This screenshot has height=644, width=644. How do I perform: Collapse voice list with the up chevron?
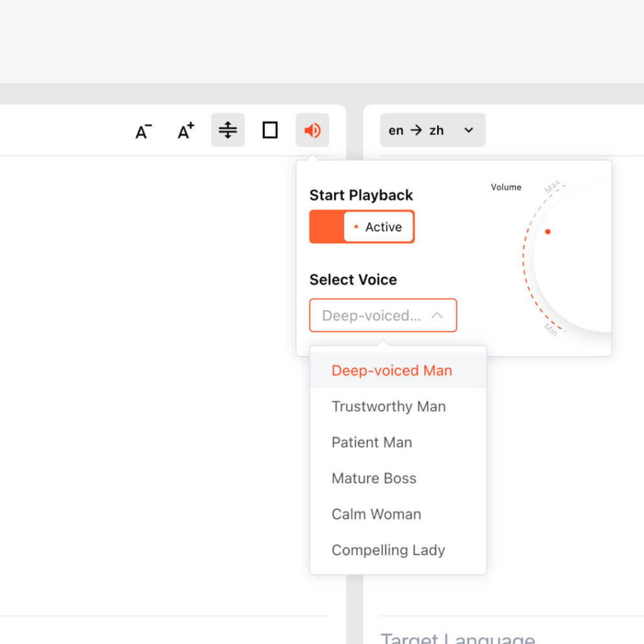[x=437, y=316]
